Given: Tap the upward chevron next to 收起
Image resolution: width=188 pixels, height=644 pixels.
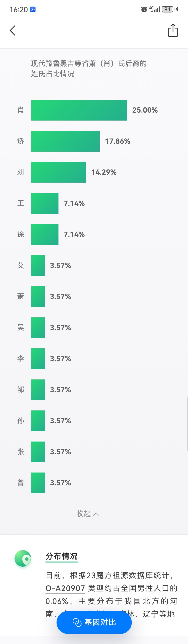Looking at the screenshot, I should coord(96,514).
